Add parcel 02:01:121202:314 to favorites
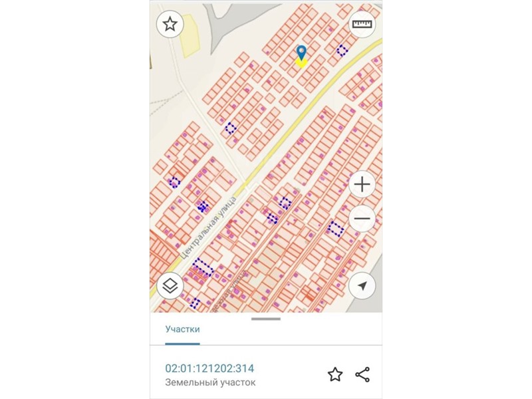Screen dimensions: 532x399 335,374
